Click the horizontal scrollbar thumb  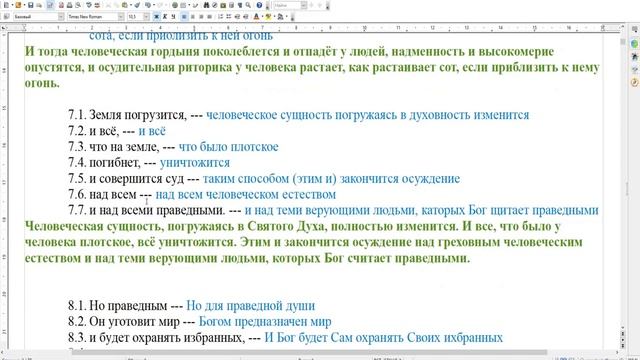tap(309, 352)
